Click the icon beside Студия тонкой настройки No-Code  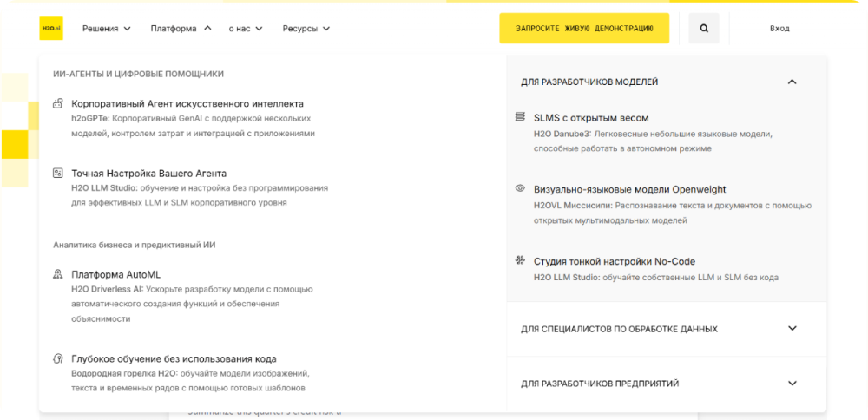point(520,260)
